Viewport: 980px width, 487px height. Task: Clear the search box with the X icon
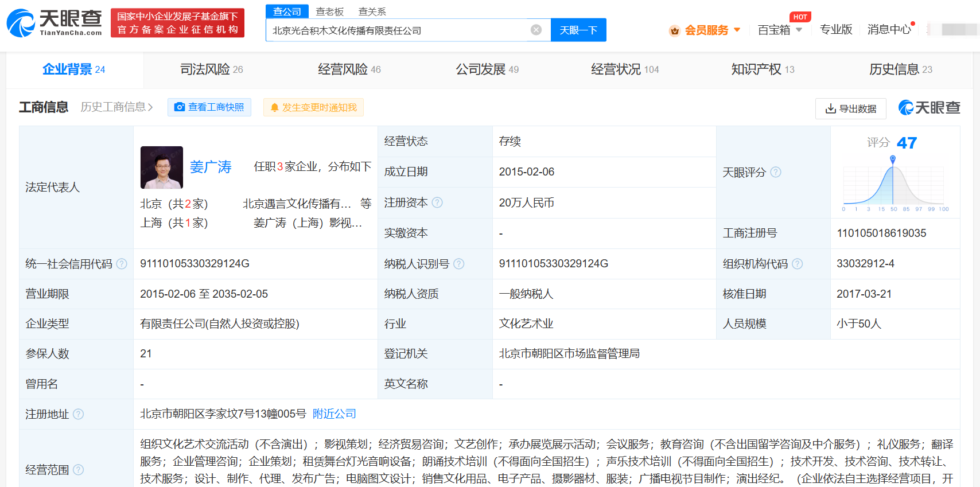[x=536, y=30]
